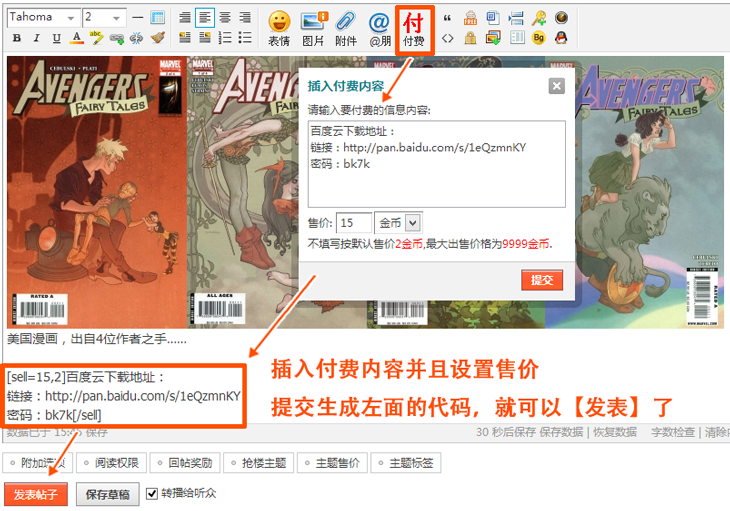Clear formatting with the brush icon
The image size is (730, 511).
tap(158, 38)
